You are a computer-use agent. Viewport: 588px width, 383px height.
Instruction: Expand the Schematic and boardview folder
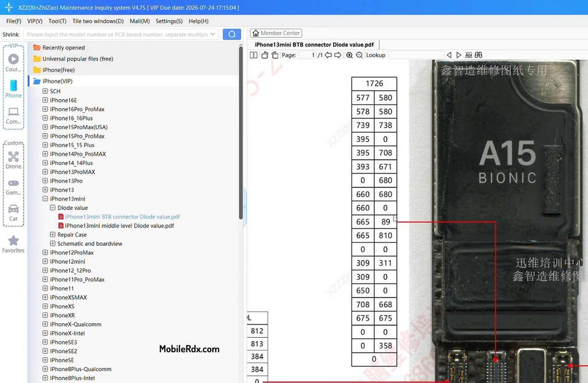click(52, 244)
